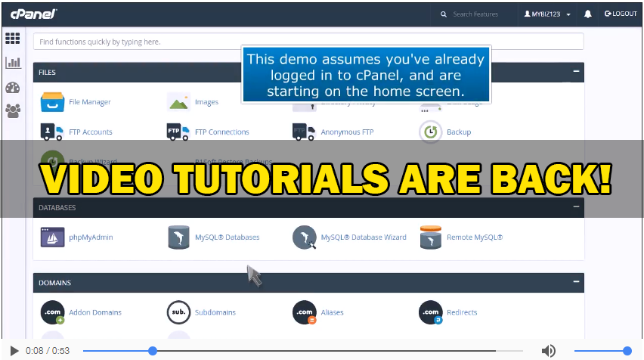Click the Aliases link
Viewport: 644px width, 360px height.
click(x=332, y=312)
